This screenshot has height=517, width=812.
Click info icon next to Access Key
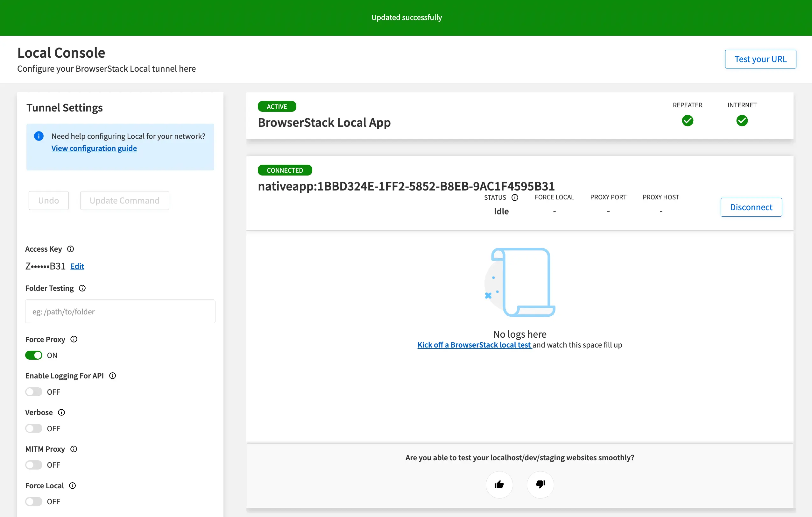click(70, 249)
